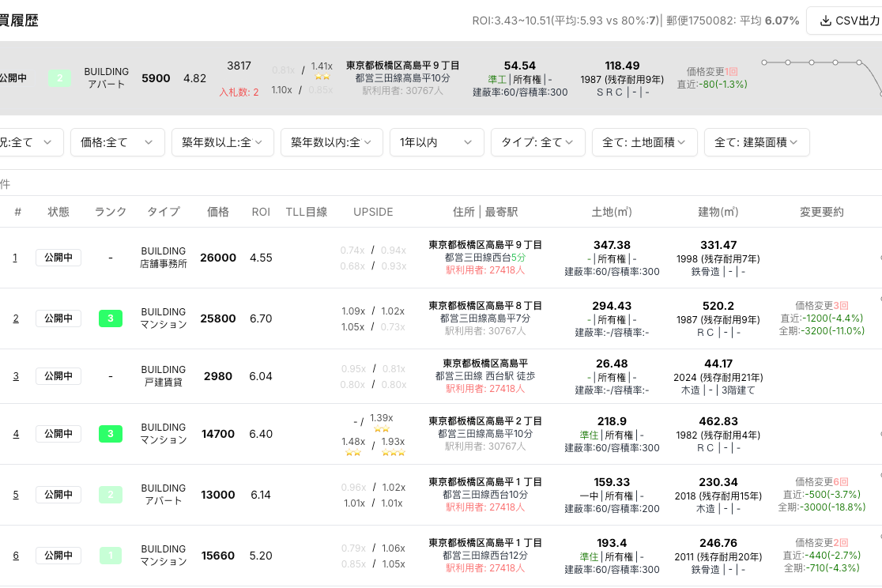The image size is (882, 588).
Task: Click three-star rating under 1.93x upside value
Action: [394, 452]
